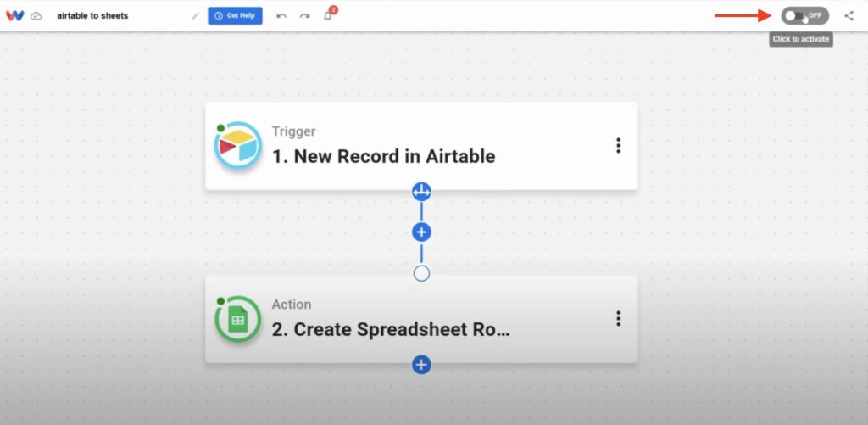Click the Airtable app icon in Trigger step
The height and width of the screenshot is (425, 868).
238,146
